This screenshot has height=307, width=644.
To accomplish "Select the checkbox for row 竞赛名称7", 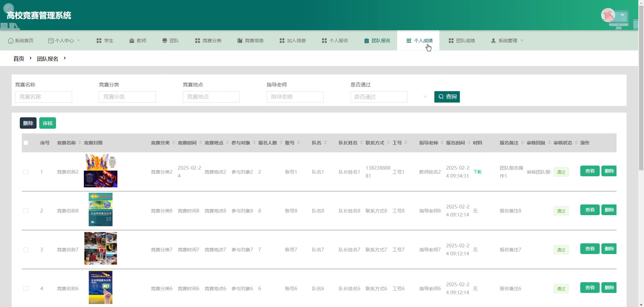I will coord(26,250).
